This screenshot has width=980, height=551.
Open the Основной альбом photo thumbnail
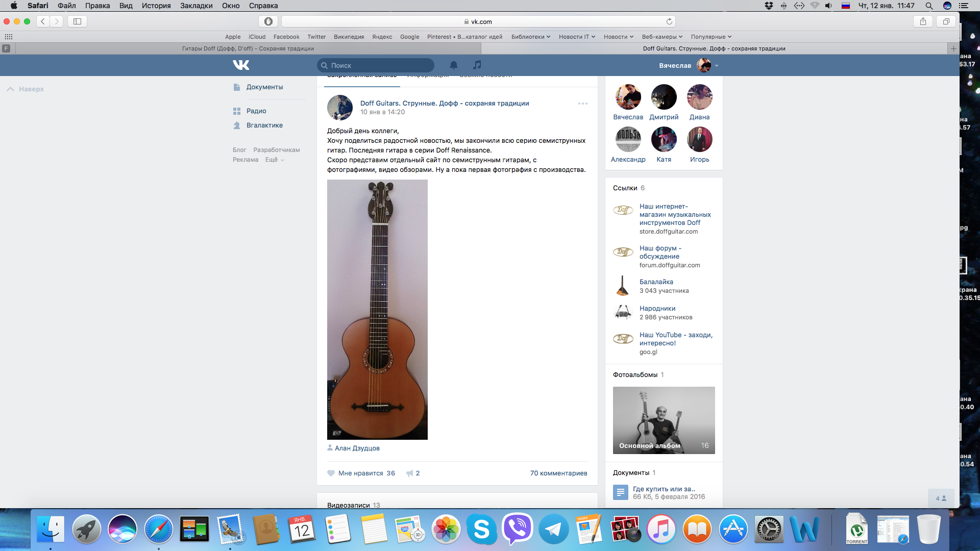pyautogui.click(x=664, y=420)
